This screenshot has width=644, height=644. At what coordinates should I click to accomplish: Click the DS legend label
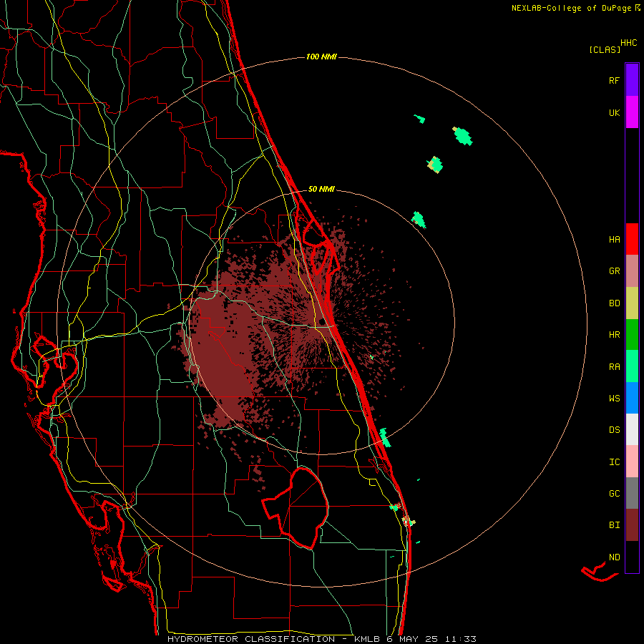tap(614, 430)
